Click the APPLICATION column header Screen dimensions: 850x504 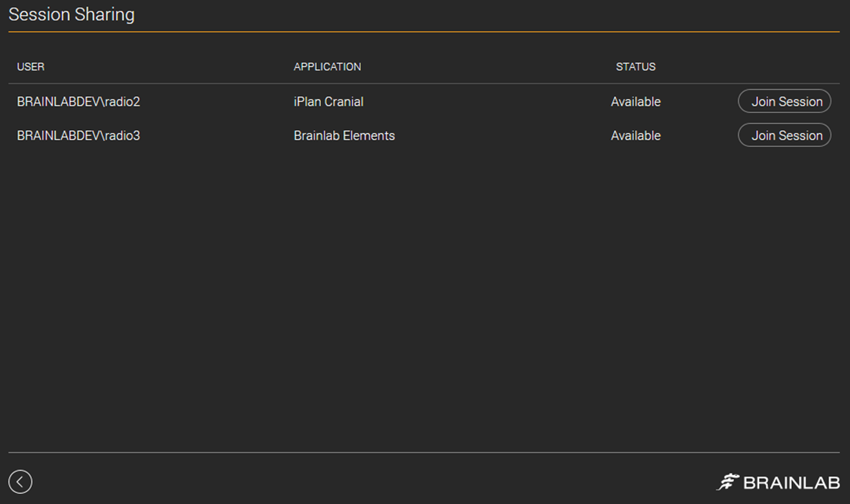(327, 67)
